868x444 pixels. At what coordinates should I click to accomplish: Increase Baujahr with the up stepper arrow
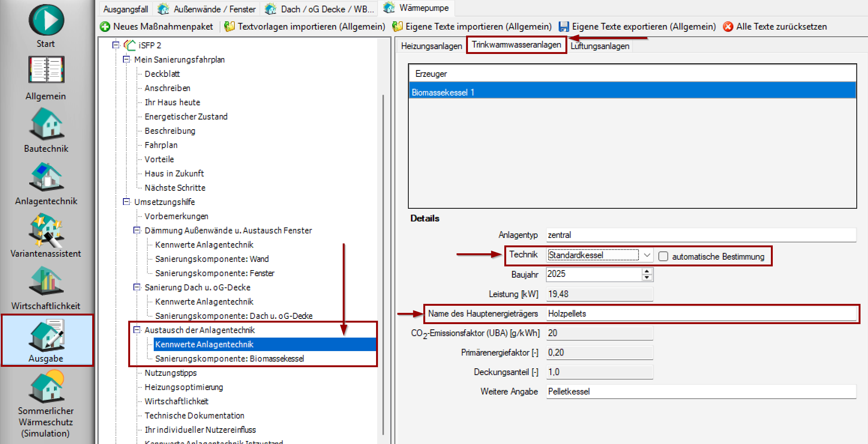point(647,271)
